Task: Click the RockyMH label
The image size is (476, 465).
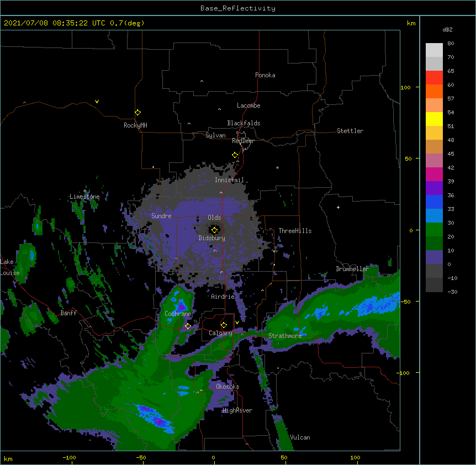Action: click(x=135, y=125)
